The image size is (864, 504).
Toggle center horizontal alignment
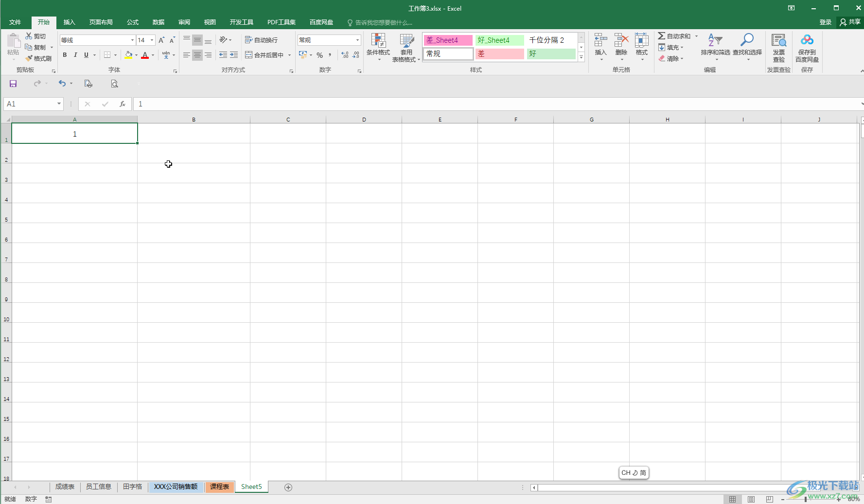197,55
